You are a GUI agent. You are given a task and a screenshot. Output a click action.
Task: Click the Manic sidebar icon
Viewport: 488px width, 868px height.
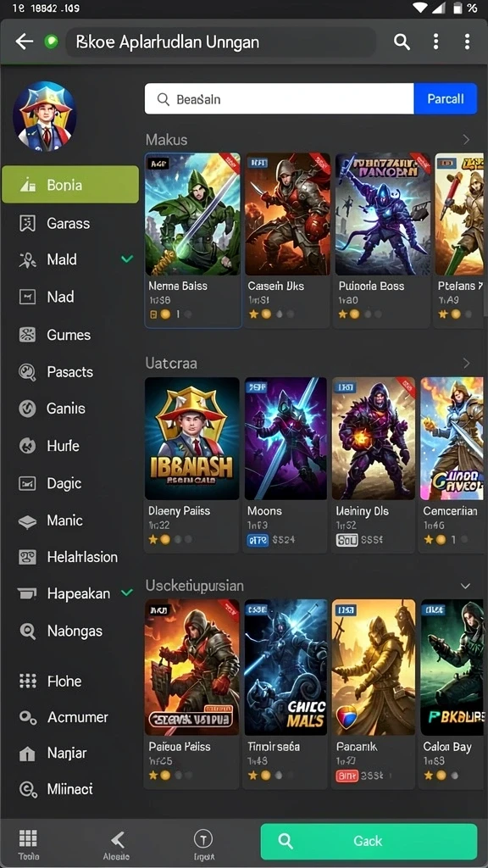click(27, 521)
